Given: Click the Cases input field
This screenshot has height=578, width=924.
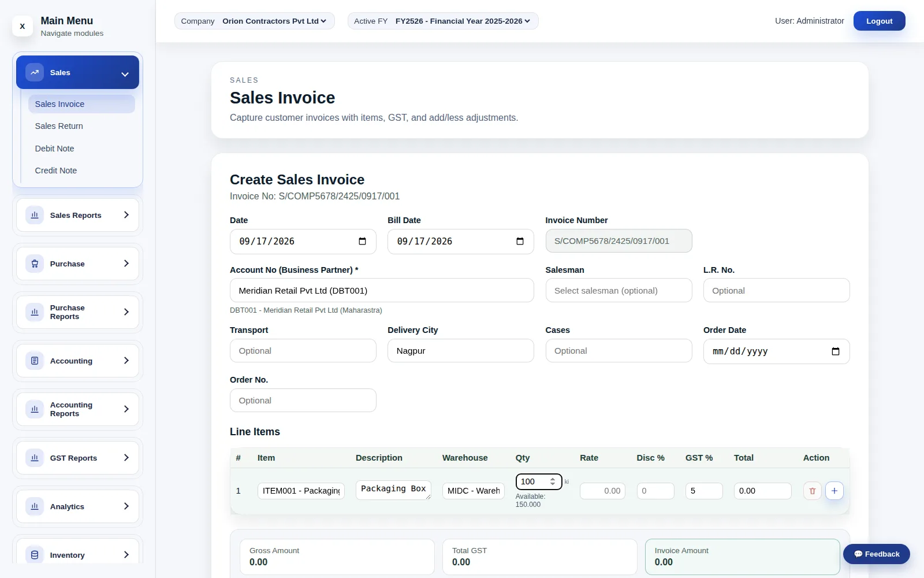Looking at the screenshot, I should click(x=619, y=350).
